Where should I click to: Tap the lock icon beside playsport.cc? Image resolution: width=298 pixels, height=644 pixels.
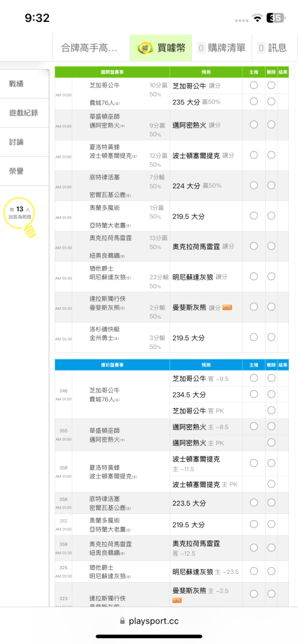(122, 621)
